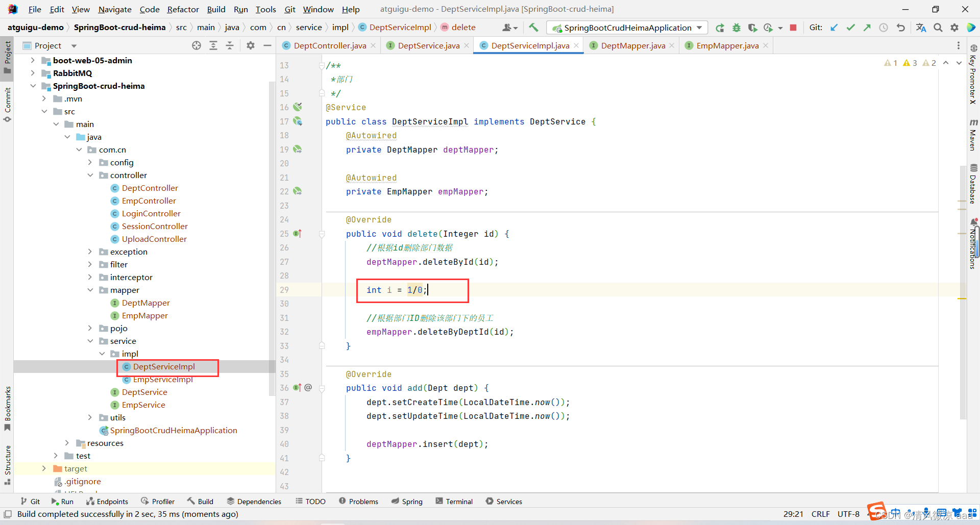Toggle Bookmarks tool window

tap(7, 408)
